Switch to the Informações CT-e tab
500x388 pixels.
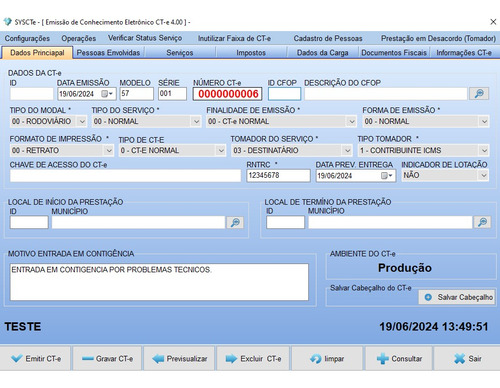[464, 53]
